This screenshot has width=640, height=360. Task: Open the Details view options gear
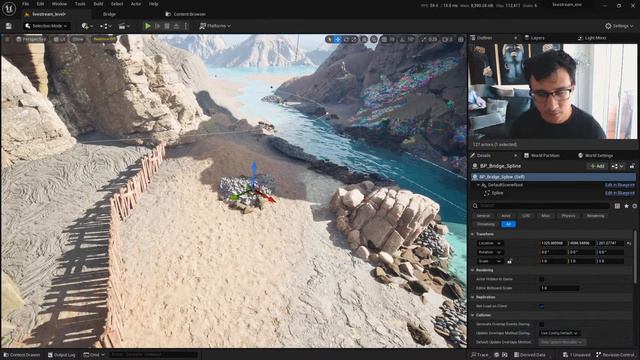pyautogui.click(x=635, y=206)
